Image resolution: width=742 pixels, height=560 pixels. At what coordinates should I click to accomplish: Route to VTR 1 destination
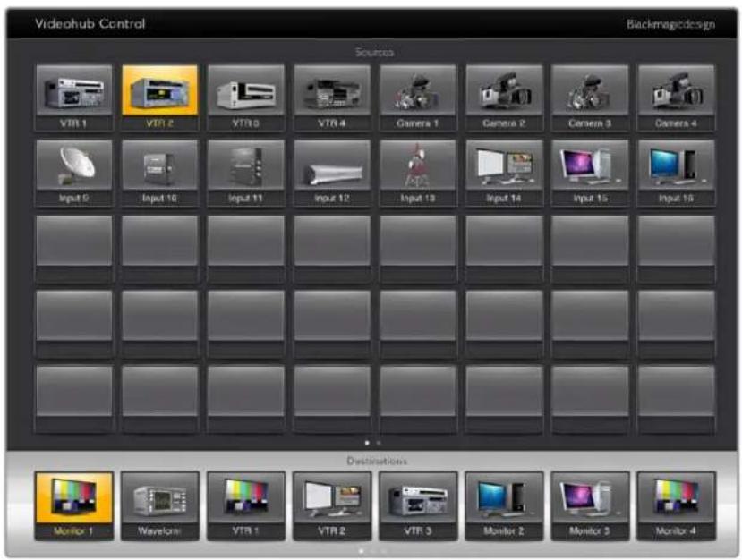tap(246, 505)
